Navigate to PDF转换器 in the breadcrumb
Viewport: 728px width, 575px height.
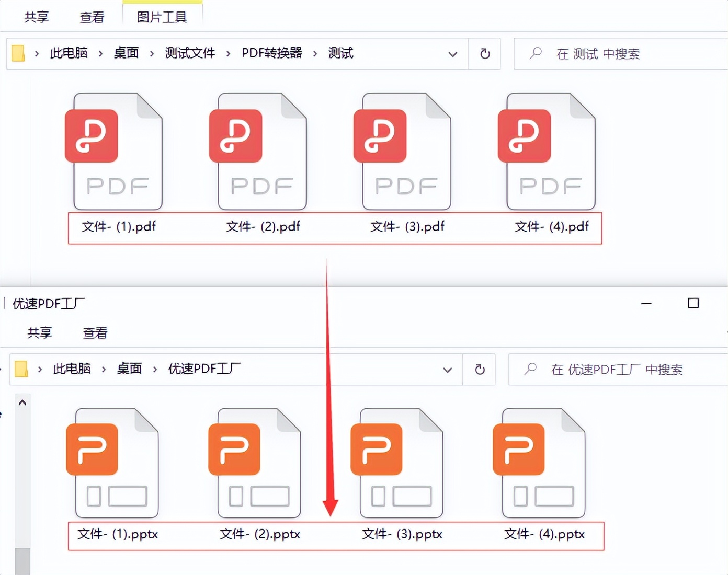272,53
